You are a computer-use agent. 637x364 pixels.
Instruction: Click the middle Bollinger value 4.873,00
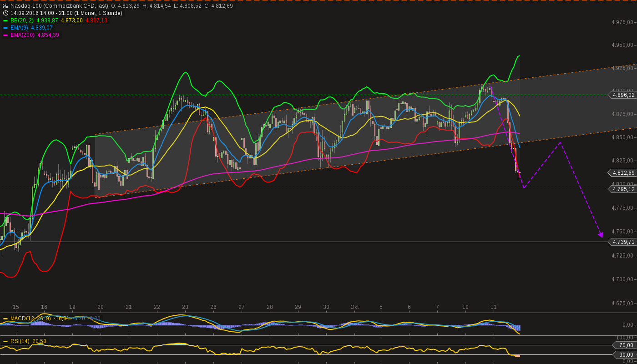point(72,20)
